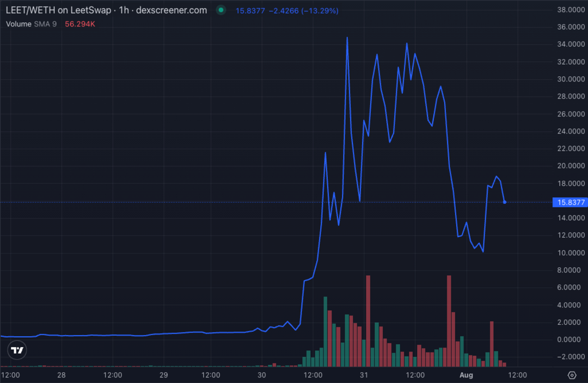Click the 12.0000 price axis label
Viewport: 588px width, 383px height.
pos(571,235)
